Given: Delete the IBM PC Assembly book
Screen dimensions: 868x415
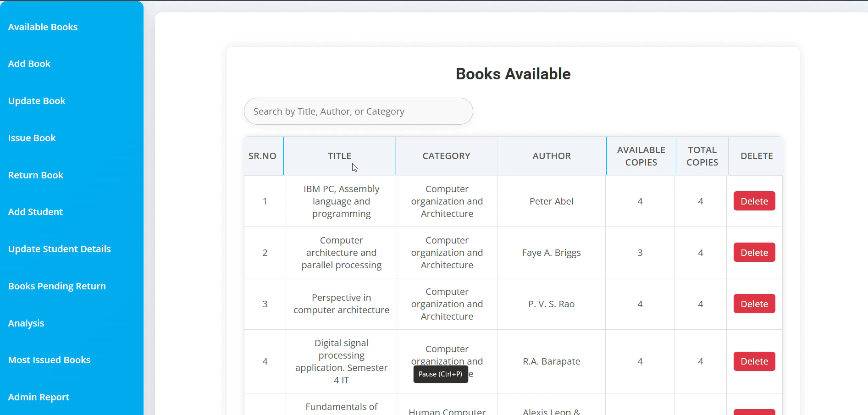Looking at the screenshot, I should [x=754, y=201].
